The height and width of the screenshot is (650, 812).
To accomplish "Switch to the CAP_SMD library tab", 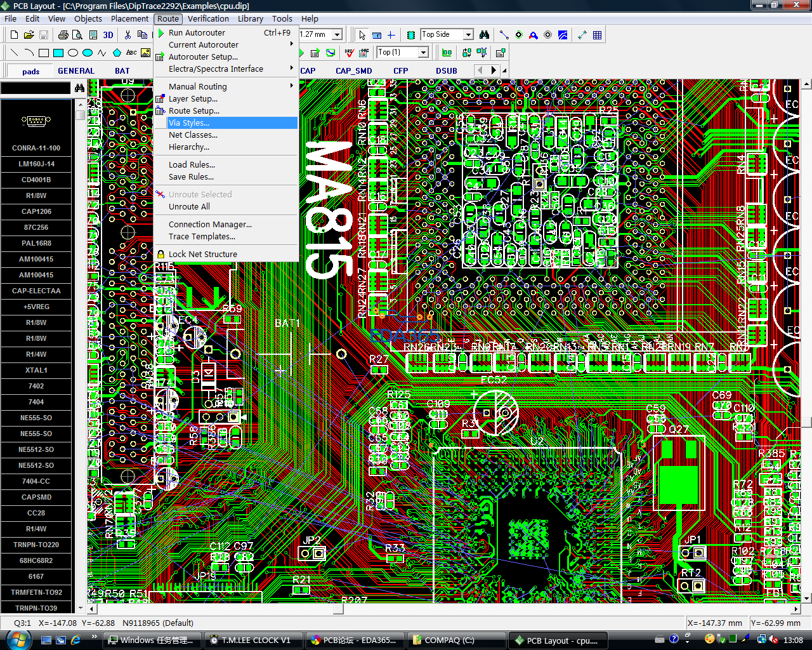I will 353,70.
